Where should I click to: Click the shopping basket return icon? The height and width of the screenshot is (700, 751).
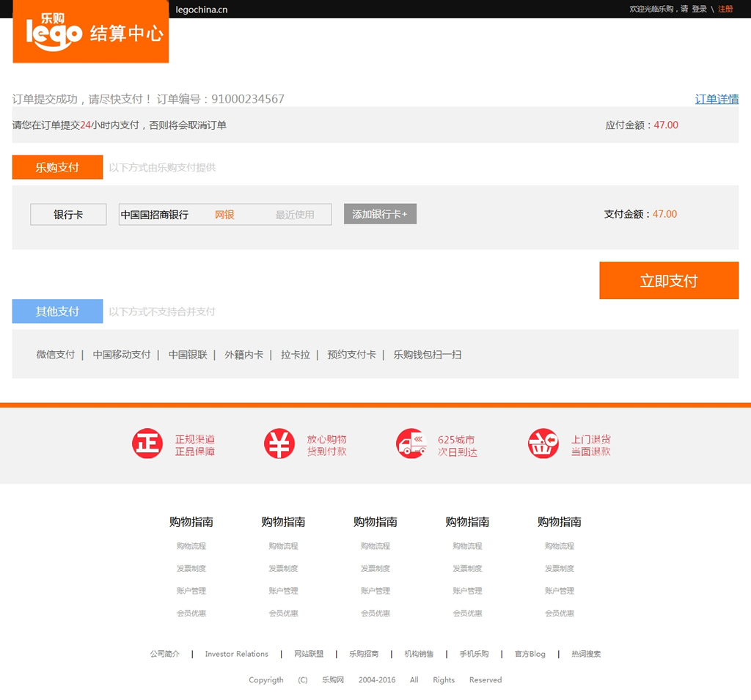pyautogui.click(x=543, y=444)
